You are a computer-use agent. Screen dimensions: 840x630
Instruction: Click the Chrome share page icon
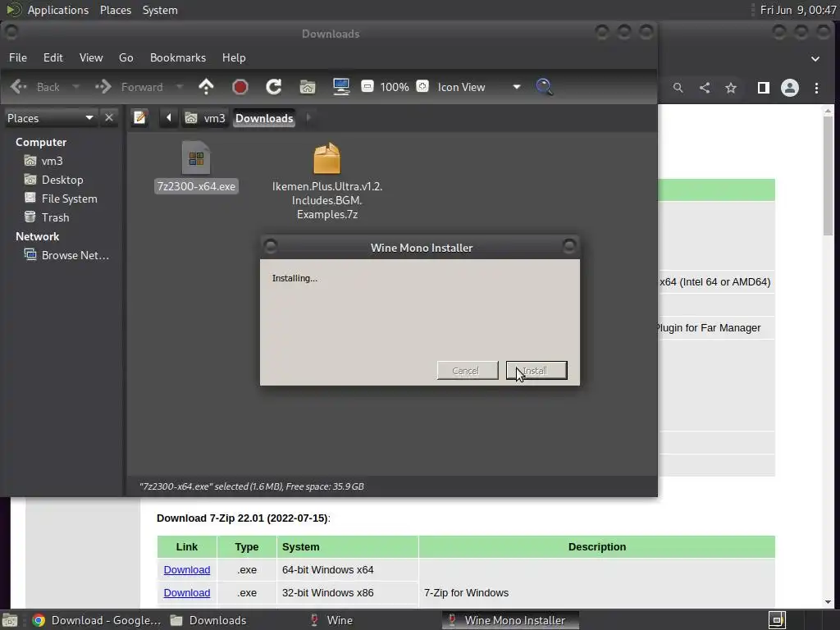pyautogui.click(x=705, y=88)
